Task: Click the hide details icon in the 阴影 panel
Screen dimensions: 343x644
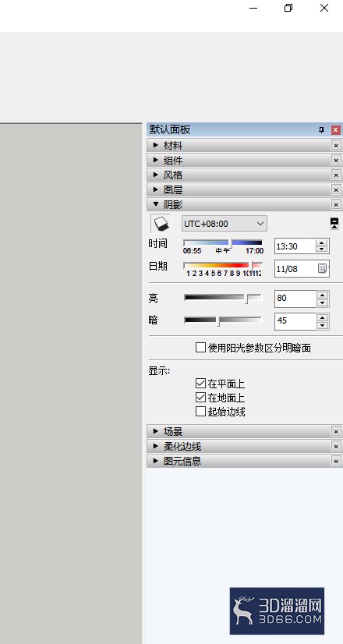Action: click(x=334, y=224)
